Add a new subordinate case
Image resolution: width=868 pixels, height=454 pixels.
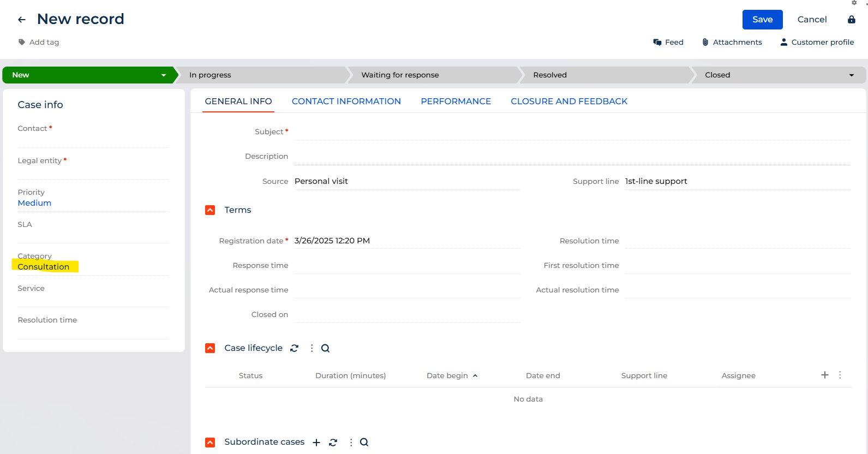click(316, 443)
